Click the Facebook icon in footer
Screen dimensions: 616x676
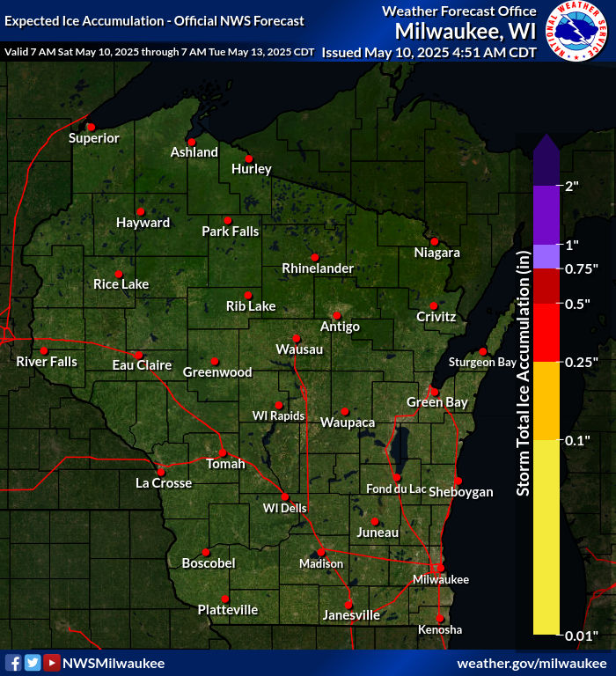13,663
